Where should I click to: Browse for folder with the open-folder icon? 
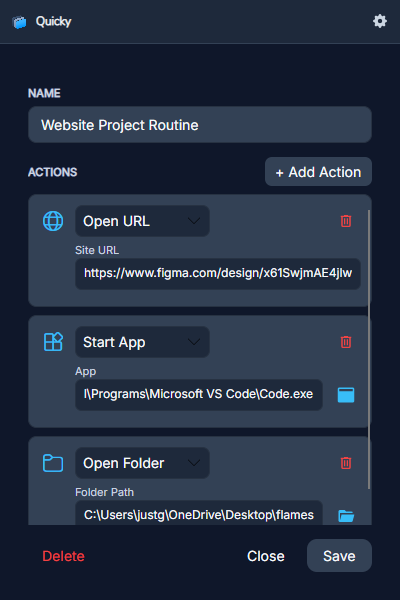(x=346, y=515)
